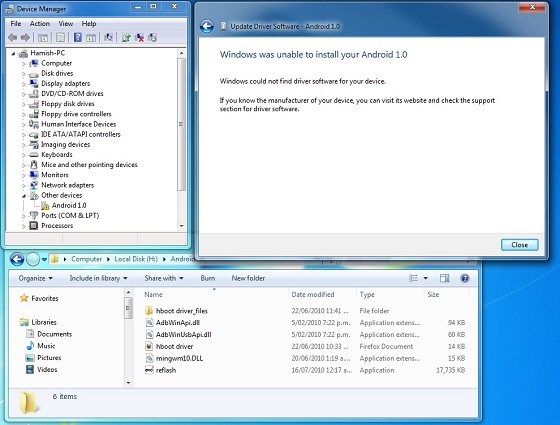This screenshot has width=560, height=425.
Task: Toggle the Explorer preview pane icon
Action: coord(445,278)
